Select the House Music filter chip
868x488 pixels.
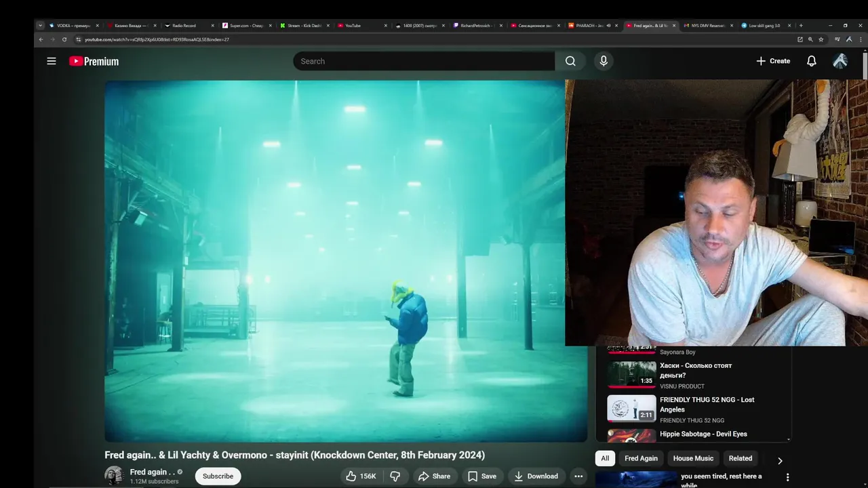click(x=693, y=458)
